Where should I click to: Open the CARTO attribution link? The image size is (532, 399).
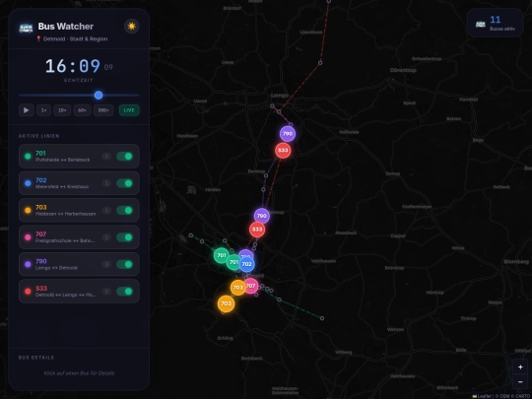pyautogui.click(x=523, y=396)
